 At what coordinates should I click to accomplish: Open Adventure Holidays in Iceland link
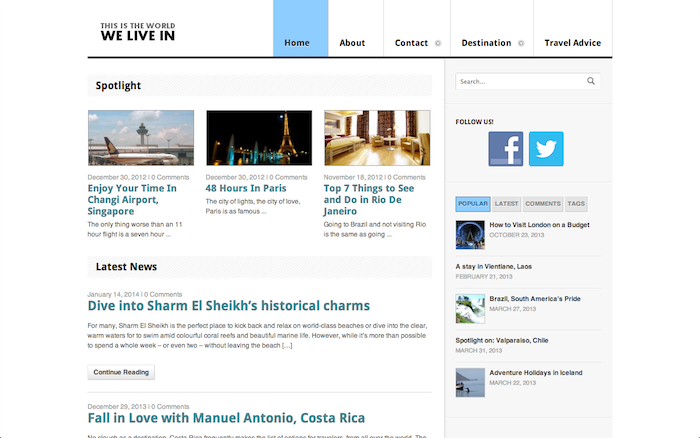coord(536,372)
